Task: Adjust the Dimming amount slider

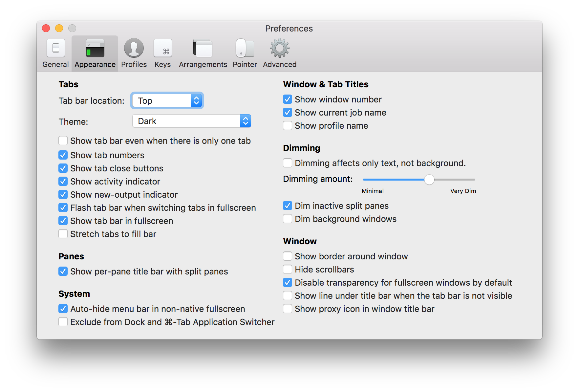Action: click(429, 180)
